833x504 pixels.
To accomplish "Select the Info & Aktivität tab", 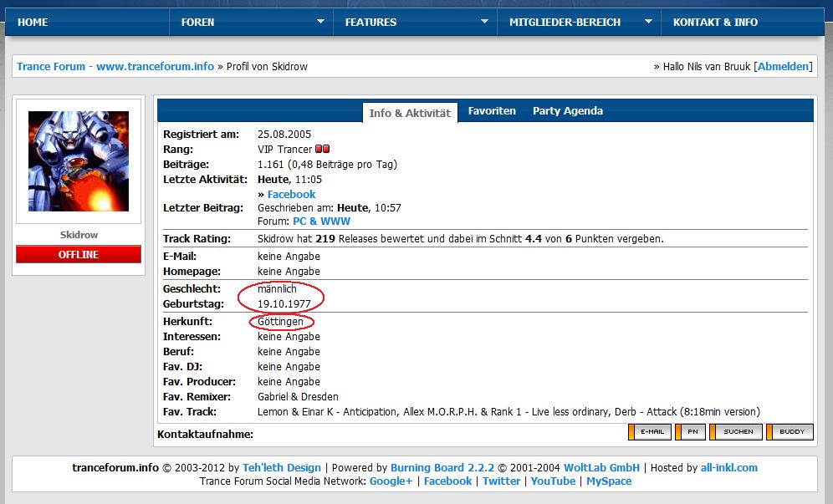I will click(410, 113).
